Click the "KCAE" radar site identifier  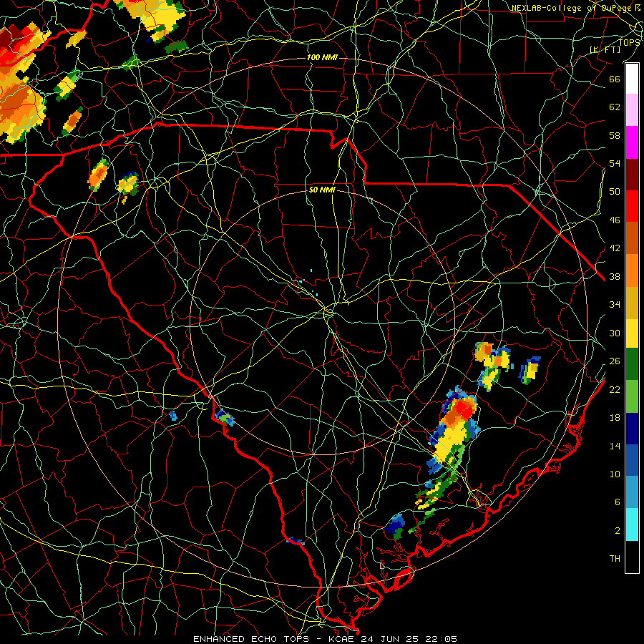[x=341, y=639]
